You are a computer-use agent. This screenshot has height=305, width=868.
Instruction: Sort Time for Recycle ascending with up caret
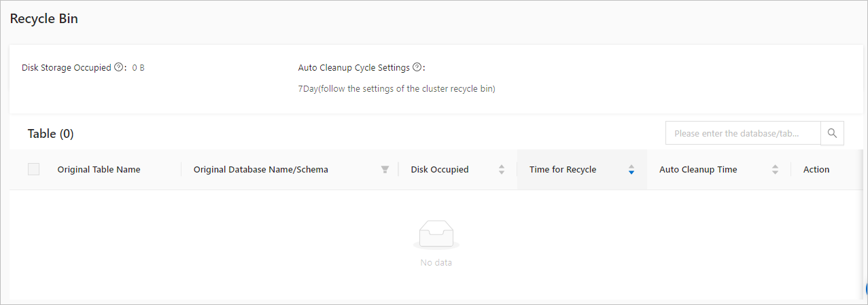(x=631, y=166)
